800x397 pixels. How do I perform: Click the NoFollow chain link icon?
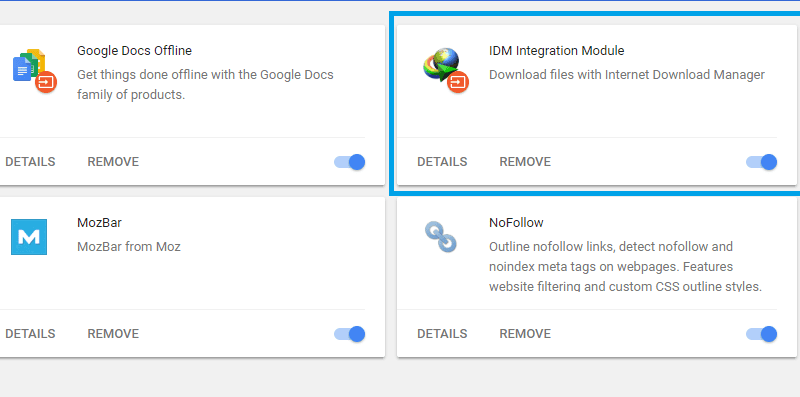[441, 236]
